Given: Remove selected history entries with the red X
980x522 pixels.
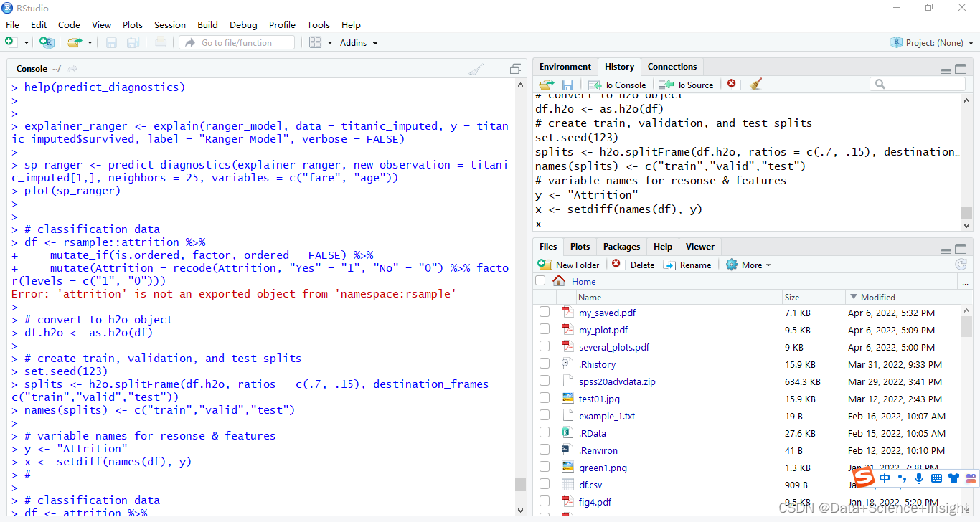Looking at the screenshot, I should point(731,84).
